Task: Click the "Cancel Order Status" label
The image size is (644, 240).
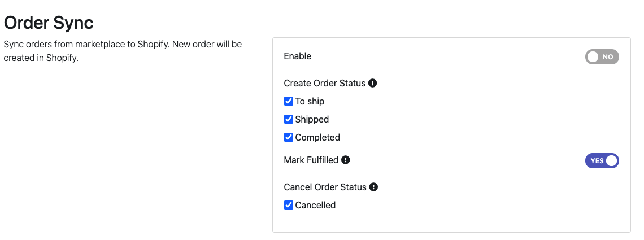Action: click(325, 187)
